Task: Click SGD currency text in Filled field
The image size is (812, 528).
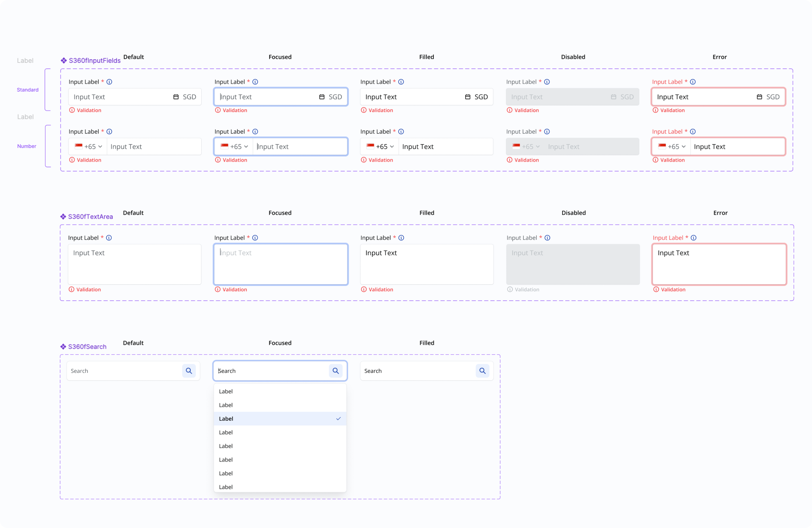Action: (x=481, y=97)
